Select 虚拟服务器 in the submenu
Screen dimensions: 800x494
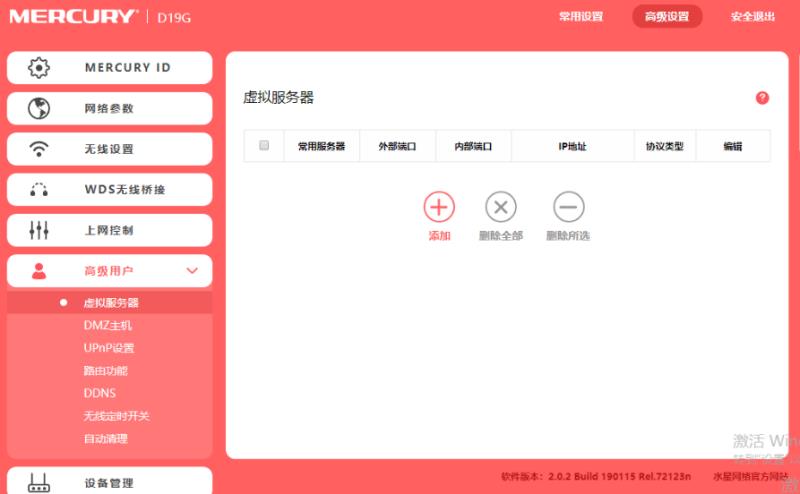110,303
